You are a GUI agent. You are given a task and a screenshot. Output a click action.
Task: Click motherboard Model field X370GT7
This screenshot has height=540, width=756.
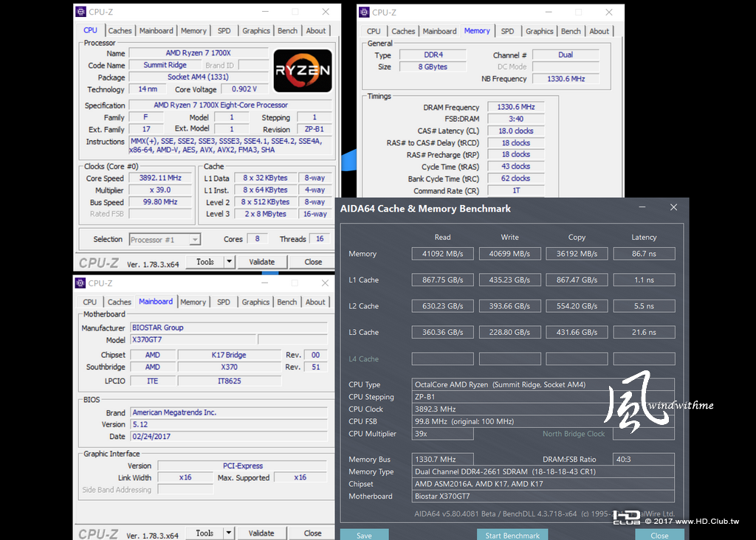193,339
